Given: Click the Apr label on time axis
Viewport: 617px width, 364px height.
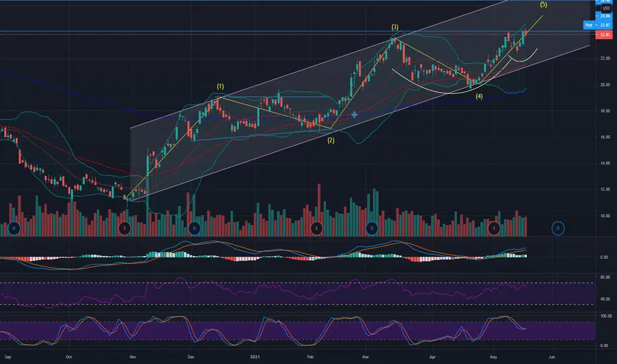Looking at the screenshot, I should (432, 357).
